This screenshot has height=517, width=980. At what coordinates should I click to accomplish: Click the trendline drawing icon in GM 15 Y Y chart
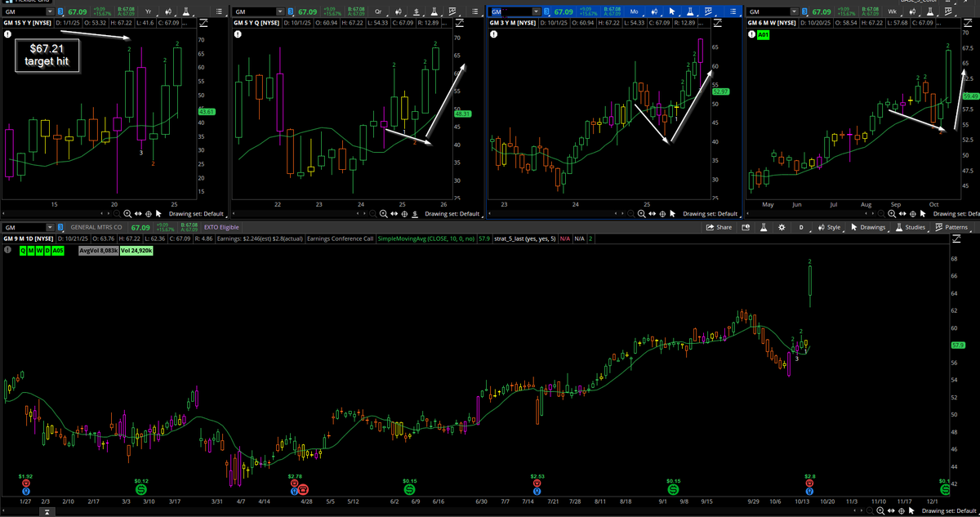(203, 23)
